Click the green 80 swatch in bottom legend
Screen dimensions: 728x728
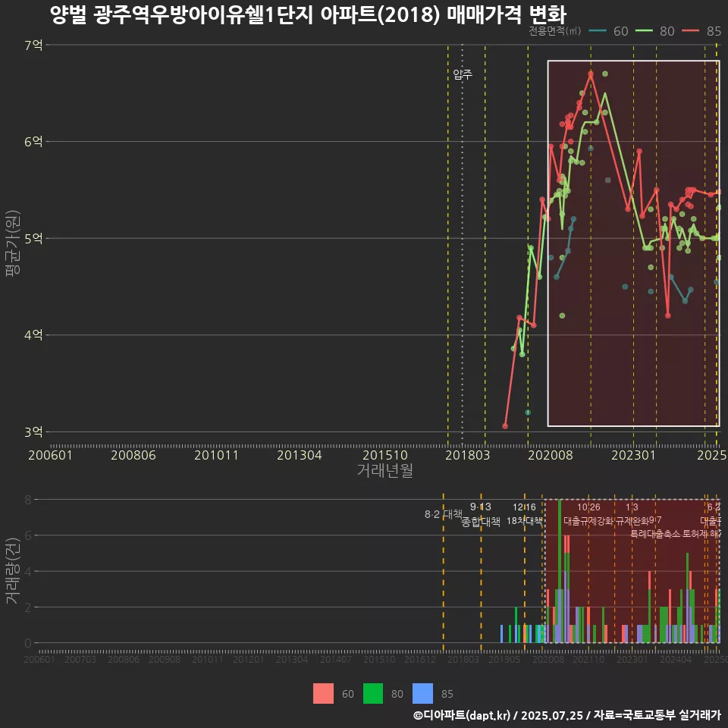373,693
